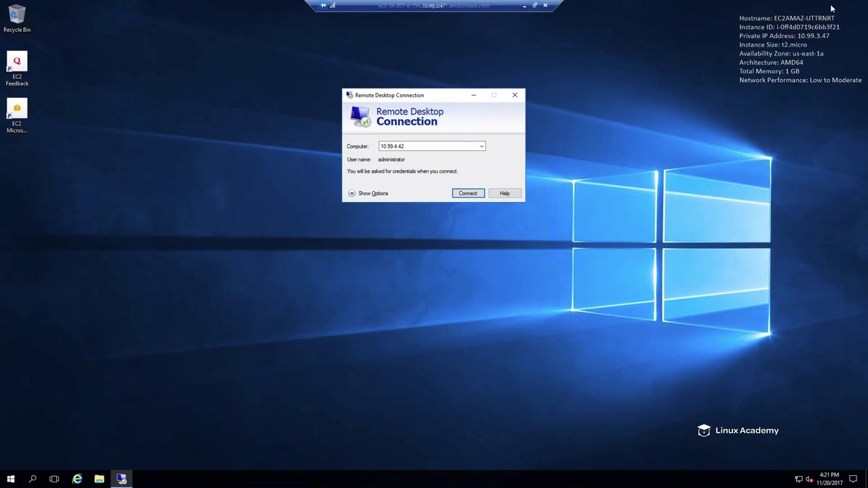
Task: Click the Connect button
Action: click(x=468, y=193)
